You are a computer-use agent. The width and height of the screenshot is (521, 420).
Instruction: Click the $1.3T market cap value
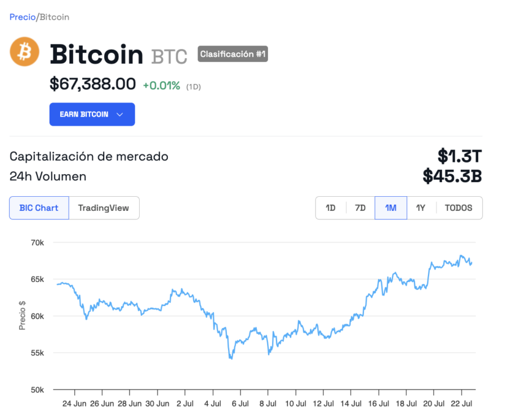[x=459, y=156]
